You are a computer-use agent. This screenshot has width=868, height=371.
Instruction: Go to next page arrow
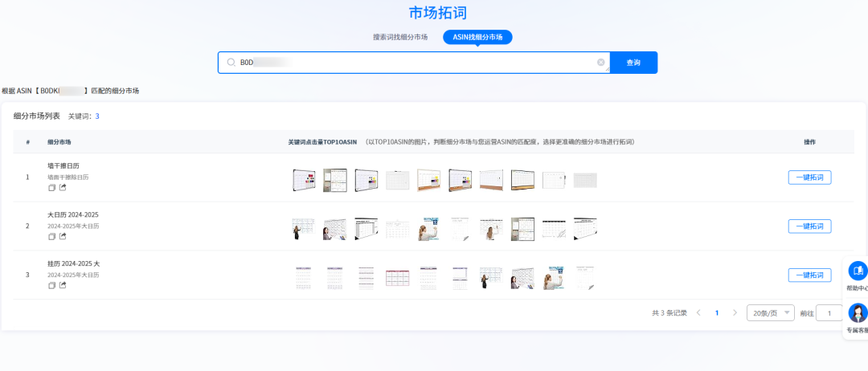(x=735, y=312)
